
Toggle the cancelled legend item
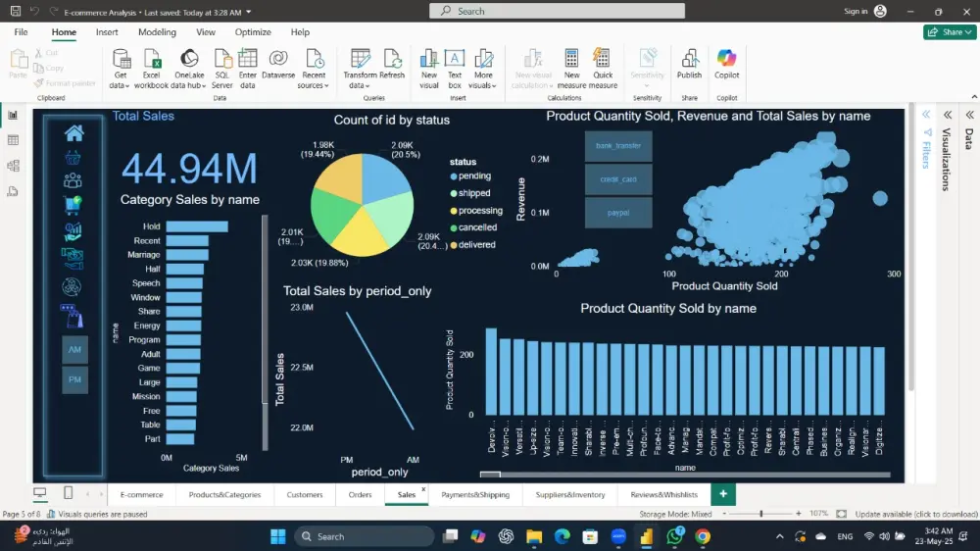coord(473,227)
